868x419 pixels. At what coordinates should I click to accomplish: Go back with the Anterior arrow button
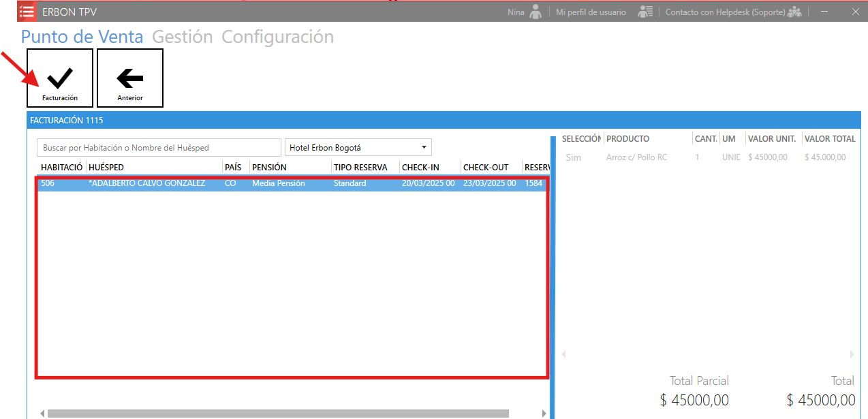130,78
